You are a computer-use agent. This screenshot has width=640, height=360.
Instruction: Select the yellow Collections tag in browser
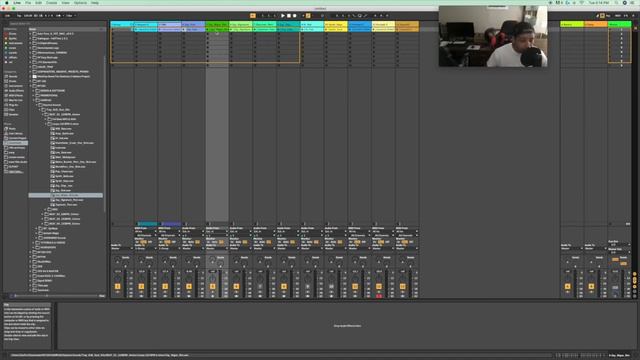16,43
